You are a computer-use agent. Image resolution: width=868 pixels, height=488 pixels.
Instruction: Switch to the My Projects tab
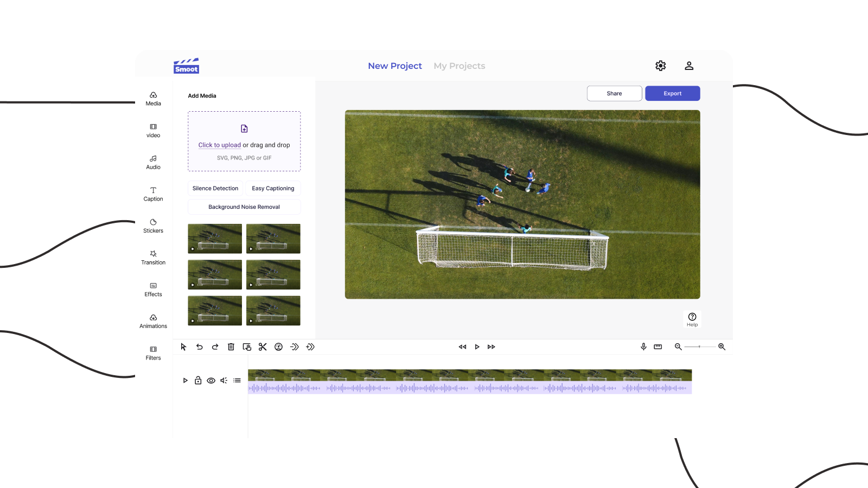pyautogui.click(x=459, y=66)
